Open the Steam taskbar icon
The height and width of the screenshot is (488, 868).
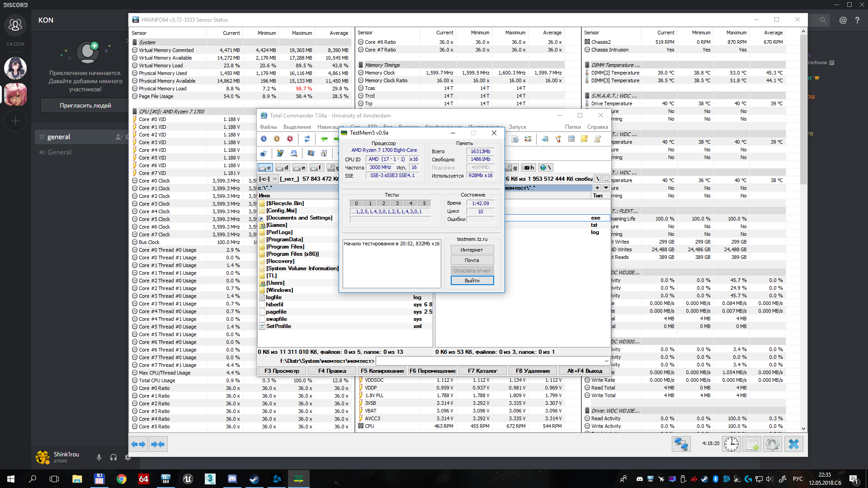[x=255, y=479]
